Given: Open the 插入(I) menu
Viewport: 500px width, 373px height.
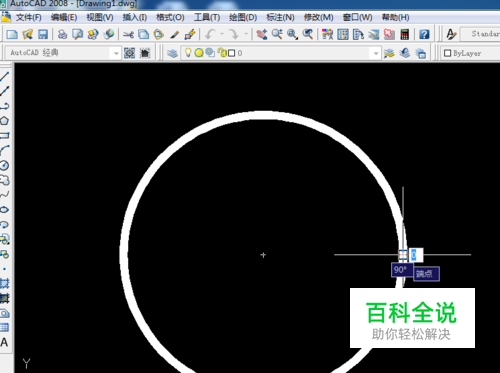Looking at the screenshot, I should (x=135, y=17).
